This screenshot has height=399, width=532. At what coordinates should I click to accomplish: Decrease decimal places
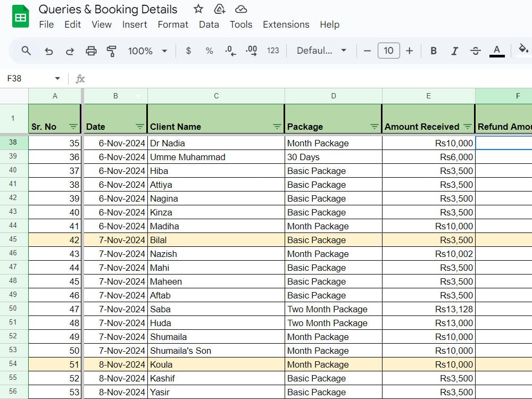point(230,51)
